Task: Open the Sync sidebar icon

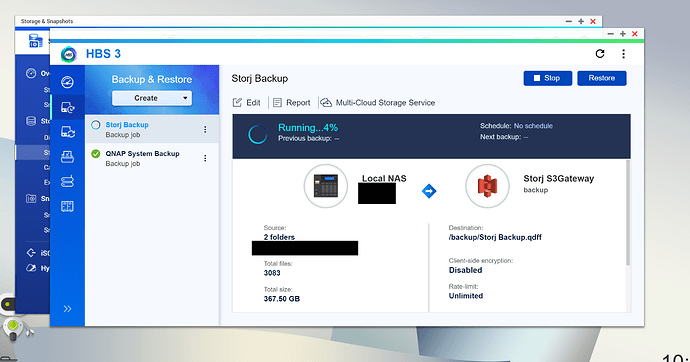Action: click(x=68, y=132)
